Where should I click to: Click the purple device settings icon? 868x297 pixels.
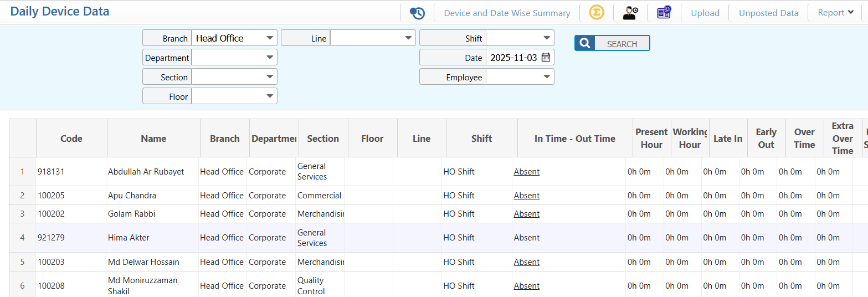[x=664, y=13]
